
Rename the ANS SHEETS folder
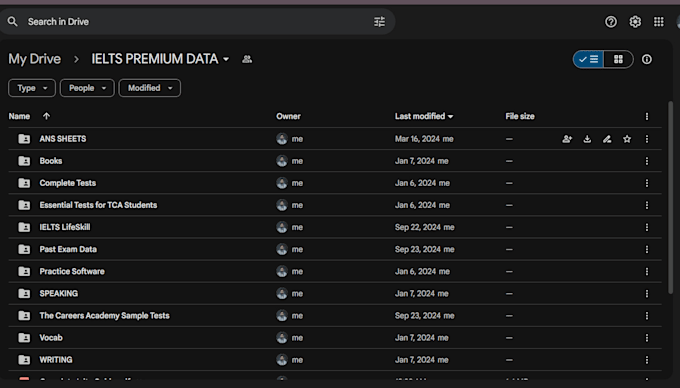(607, 139)
